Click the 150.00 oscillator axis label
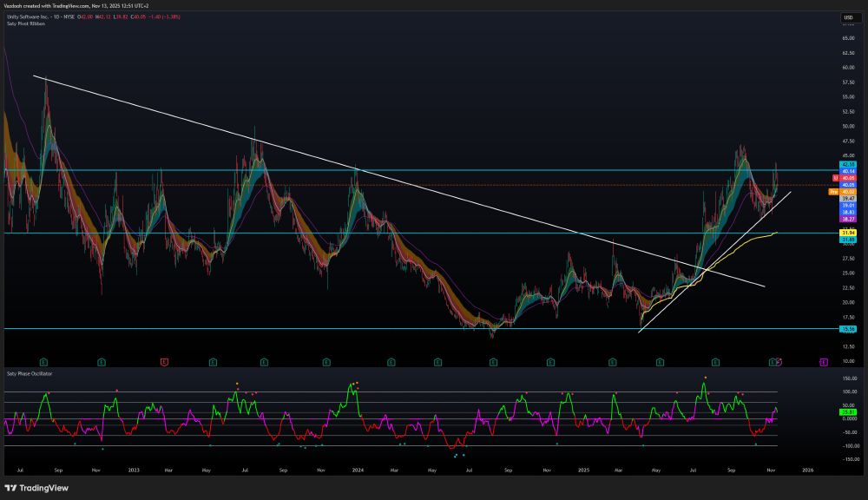Viewport: 868px width, 500px height. pyautogui.click(x=850, y=378)
